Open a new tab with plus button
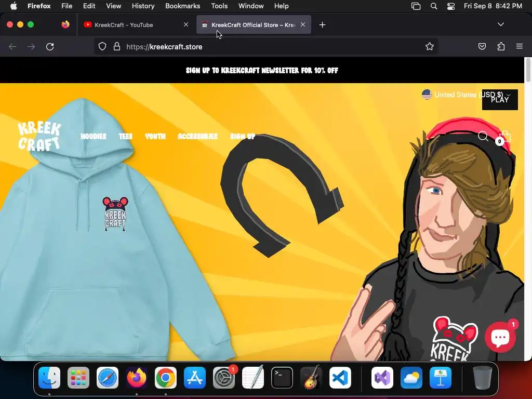This screenshot has height=399, width=532. [x=322, y=25]
